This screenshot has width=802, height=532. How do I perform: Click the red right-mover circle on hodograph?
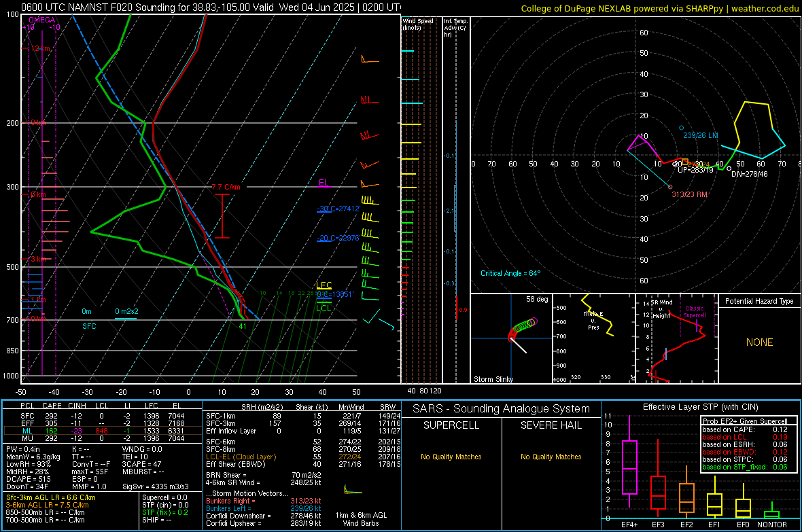coord(671,188)
